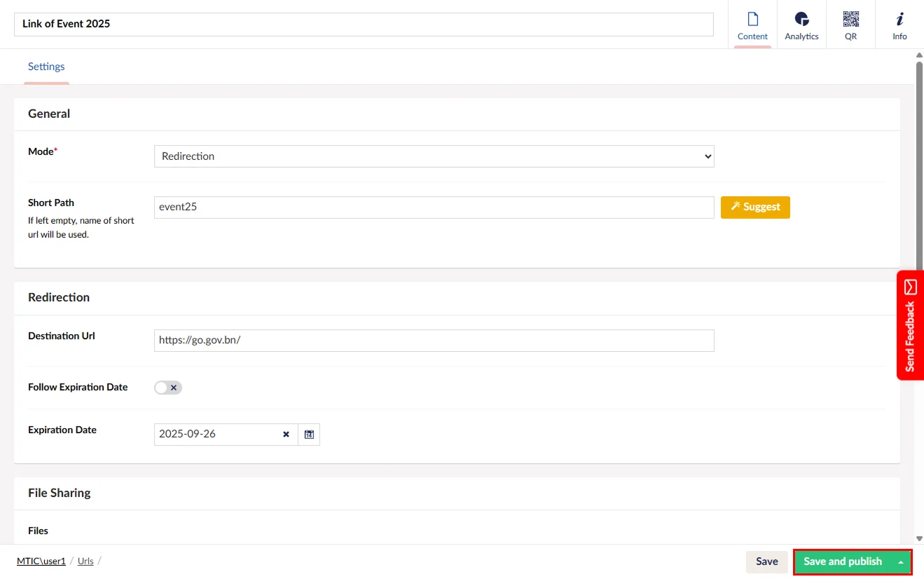The height and width of the screenshot is (579, 924).
Task: Open MTIC\user1 breadcrumb link
Action: click(41, 561)
